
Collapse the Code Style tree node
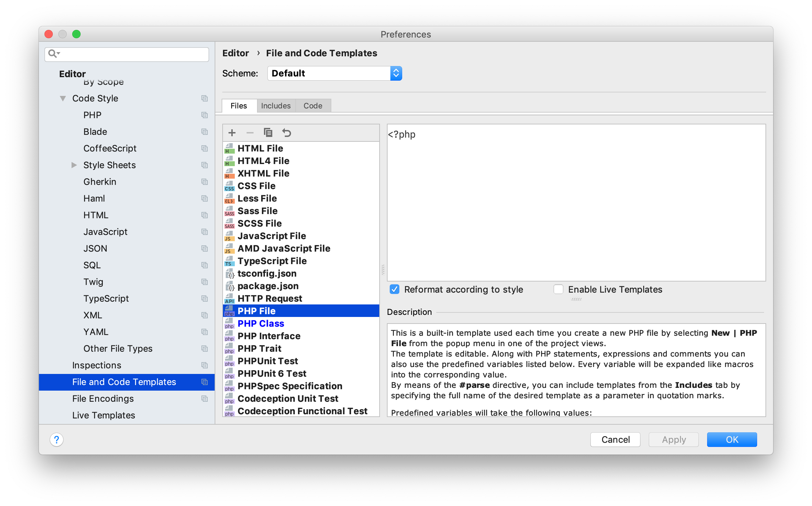click(63, 98)
